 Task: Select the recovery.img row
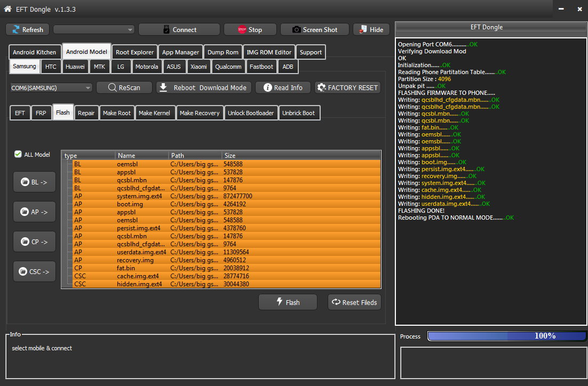(226, 260)
